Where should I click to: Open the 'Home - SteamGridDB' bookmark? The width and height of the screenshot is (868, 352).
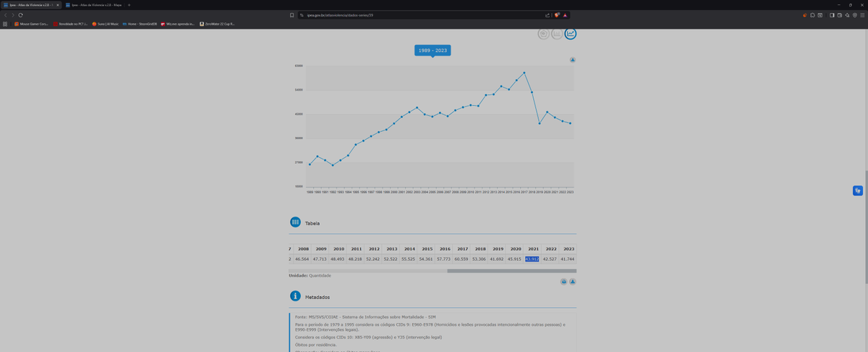140,24
